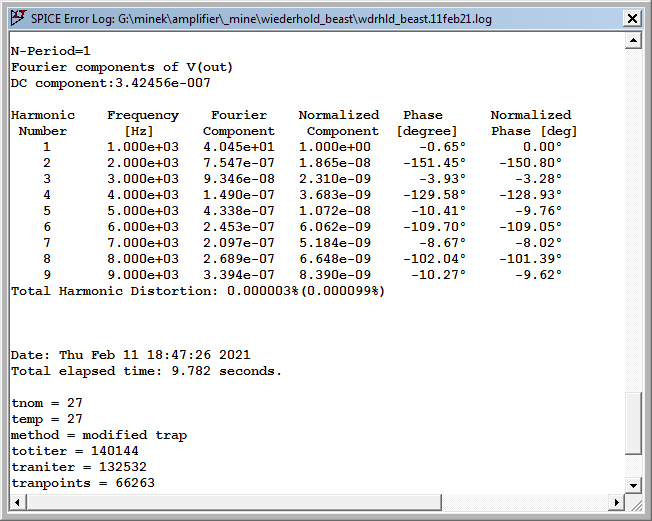This screenshot has height=521, width=652.
Task: Click 'Fourier components of V(out)' line
Action: tap(122, 67)
